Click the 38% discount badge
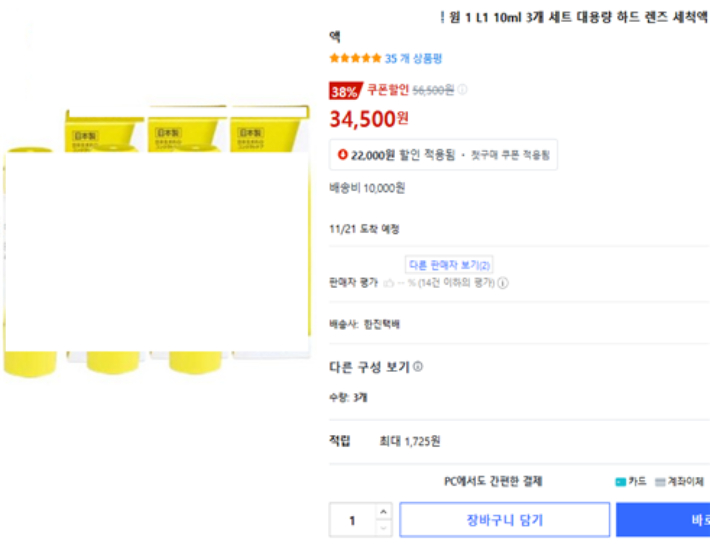 344,91
